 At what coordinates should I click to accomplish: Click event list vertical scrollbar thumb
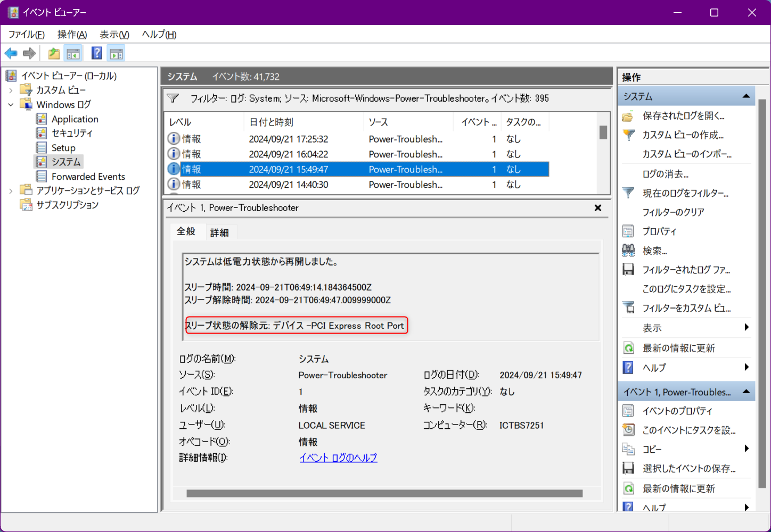point(603,132)
